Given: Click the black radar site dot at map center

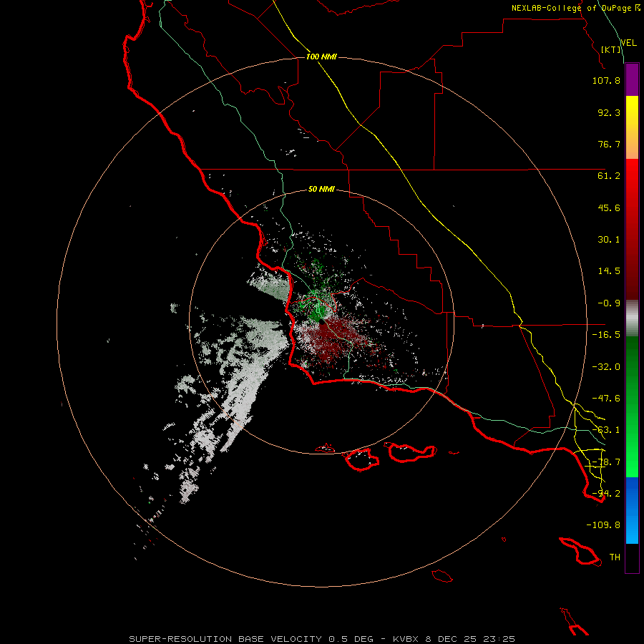Looking at the screenshot, I should pos(322,323).
